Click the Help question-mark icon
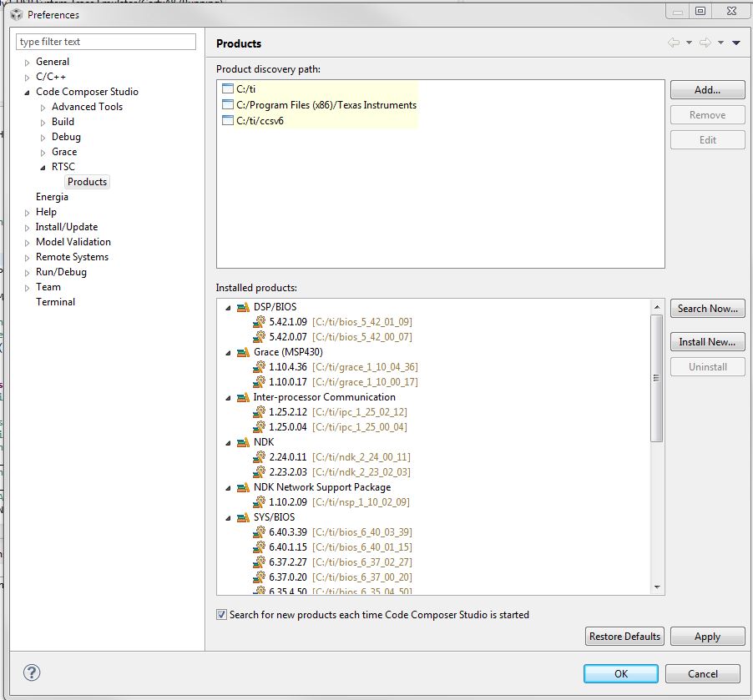 (31, 672)
